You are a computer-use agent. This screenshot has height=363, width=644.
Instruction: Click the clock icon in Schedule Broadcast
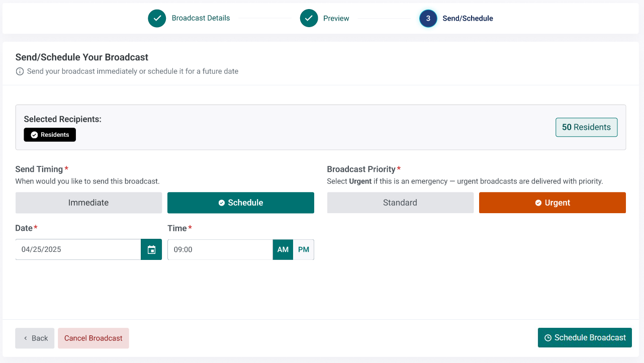548,338
